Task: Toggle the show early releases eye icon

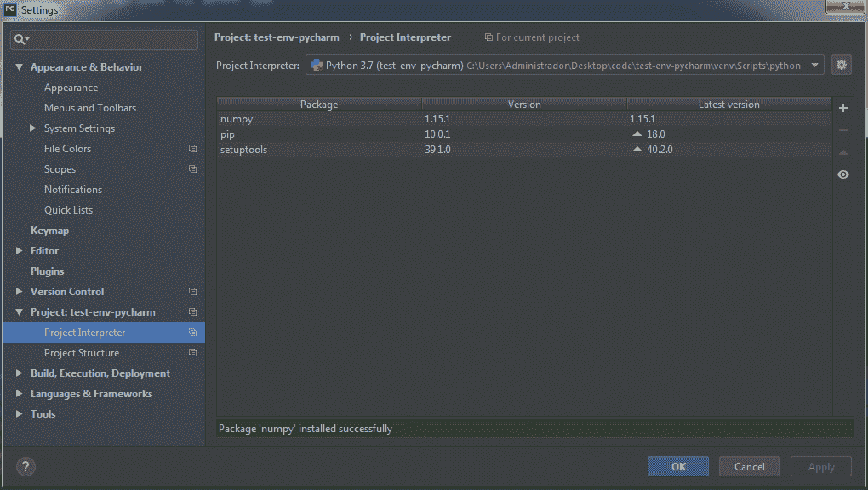Action: 842,174
